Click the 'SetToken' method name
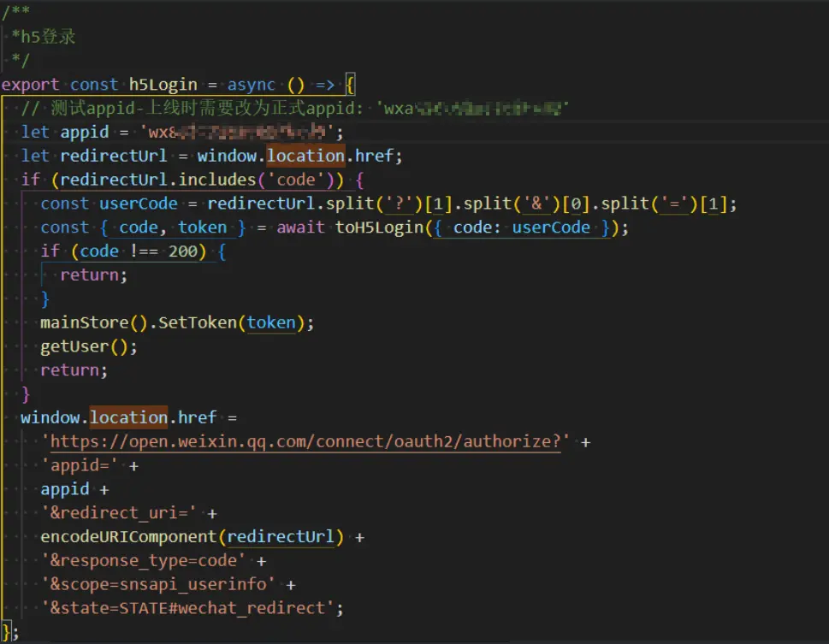Viewport: 829px width, 644px height. (198, 322)
